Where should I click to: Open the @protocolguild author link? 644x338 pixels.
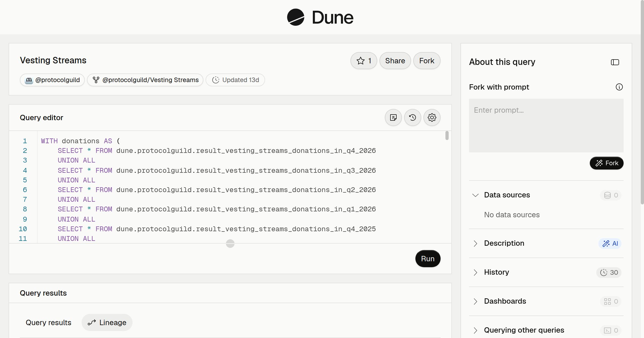point(52,80)
